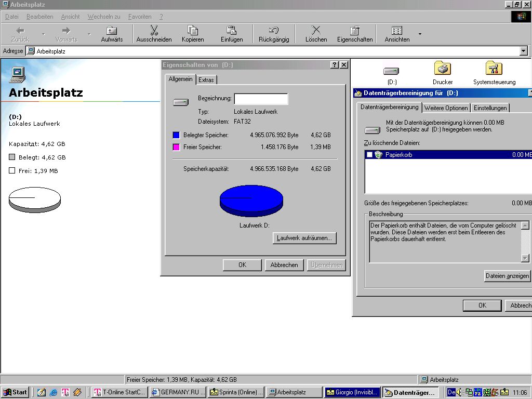
Task: Open the Bearbeiten menu
Action: (x=39, y=17)
